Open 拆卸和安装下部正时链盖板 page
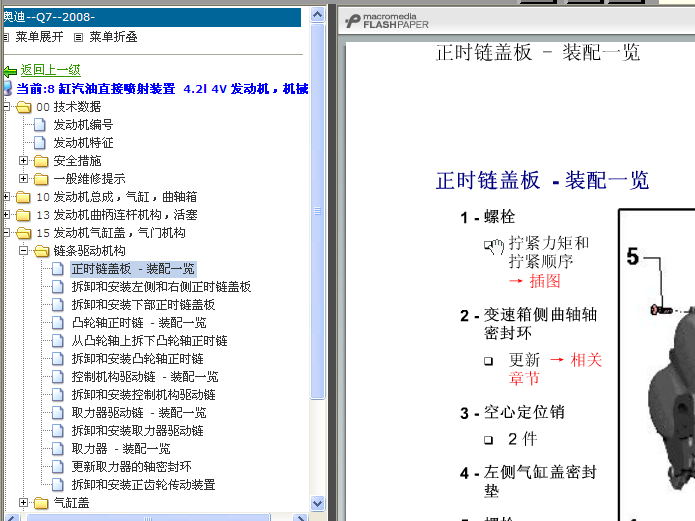Viewport: 695px width, 521px height. [x=143, y=305]
